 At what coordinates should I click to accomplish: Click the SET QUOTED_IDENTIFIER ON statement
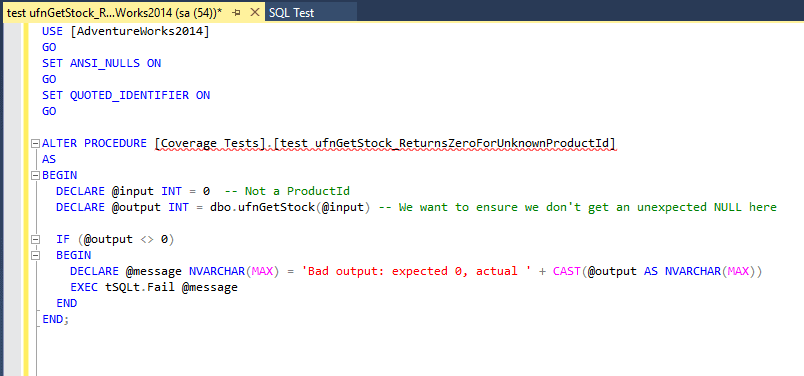click(x=126, y=95)
